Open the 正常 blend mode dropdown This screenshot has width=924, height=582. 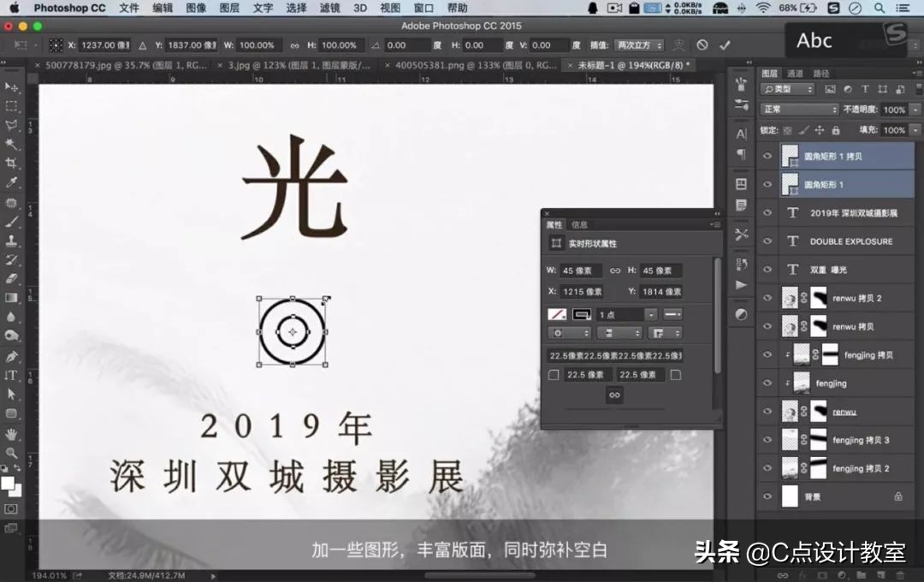coord(798,109)
